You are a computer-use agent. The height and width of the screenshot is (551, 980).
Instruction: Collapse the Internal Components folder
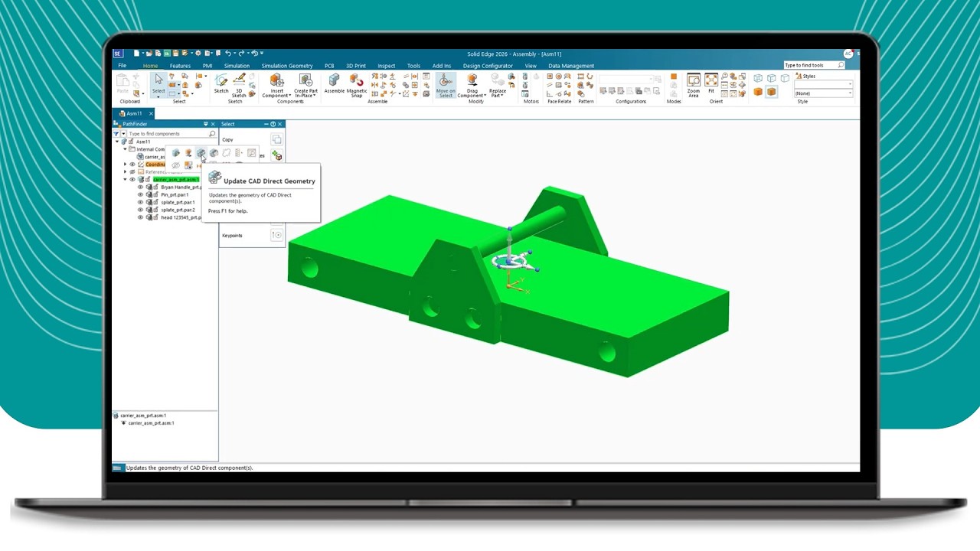pos(125,149)
